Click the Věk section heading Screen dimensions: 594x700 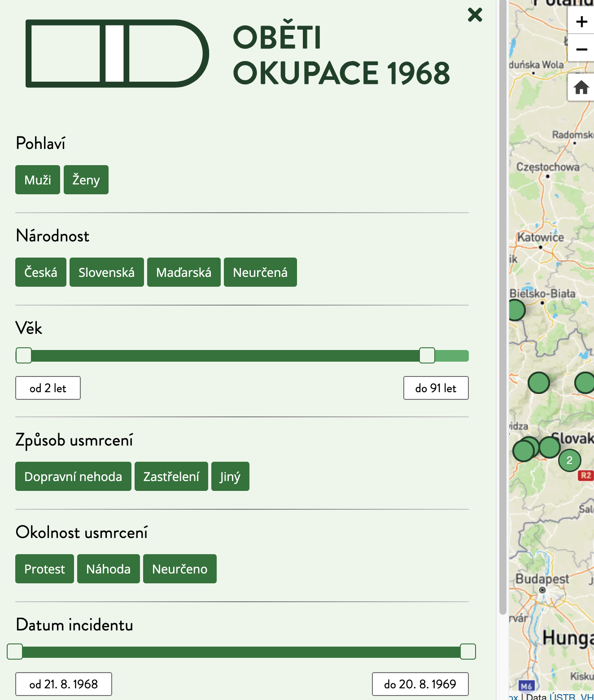[x=29, y=328]
